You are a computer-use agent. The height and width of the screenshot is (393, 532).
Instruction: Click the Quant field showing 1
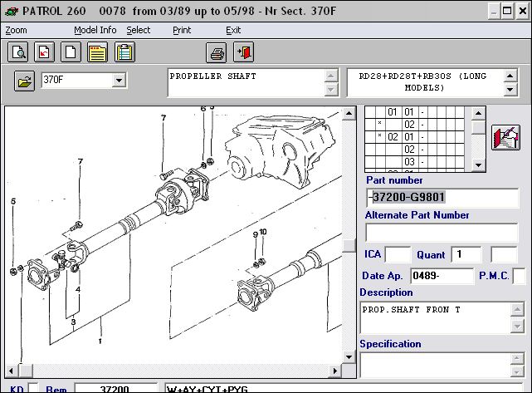pyautogui.click(x=466, y=255)
